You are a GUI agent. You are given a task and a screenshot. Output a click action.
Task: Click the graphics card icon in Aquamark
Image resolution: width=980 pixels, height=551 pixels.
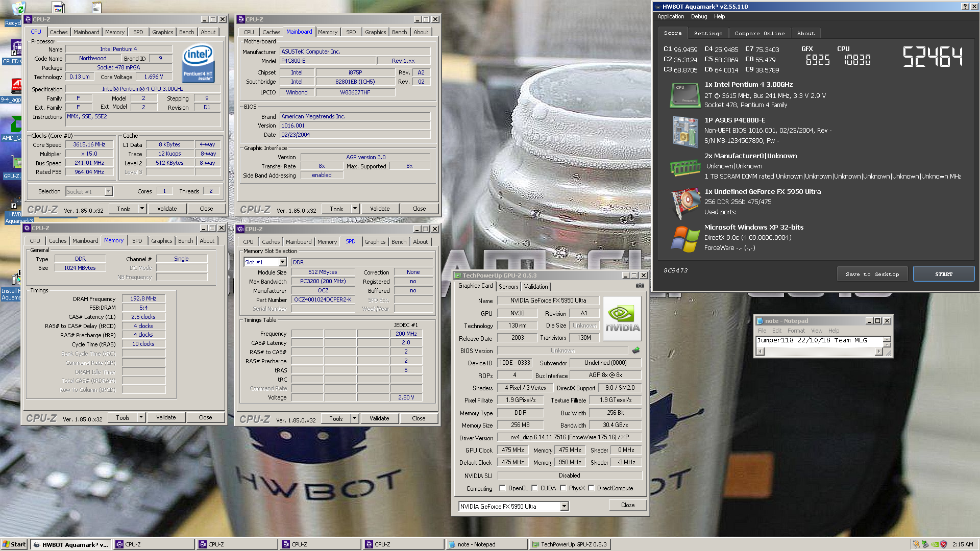(x=684, y=203)
